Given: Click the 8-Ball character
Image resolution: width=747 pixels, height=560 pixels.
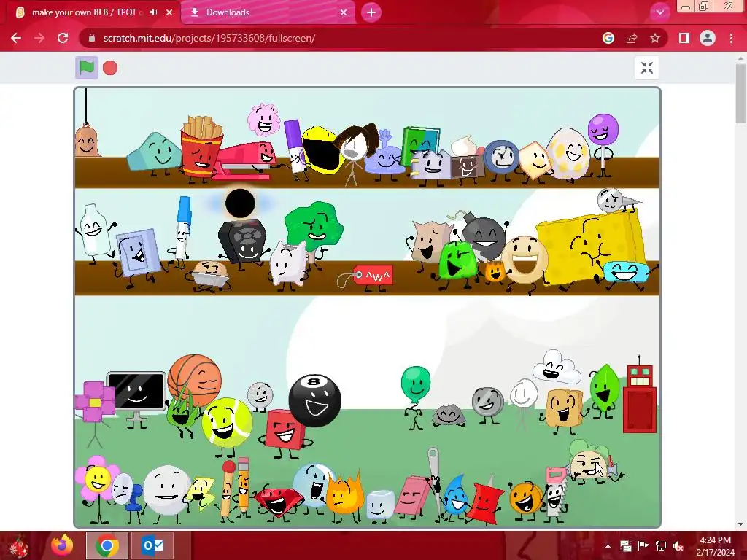Looking at the screenshot, I should pyautogui.click(x=314, y=400).
